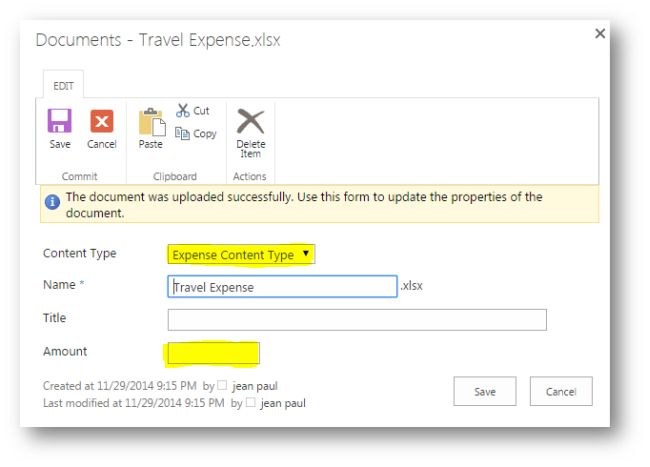The height and width of the screenshot is (467, 650).
Task: Click the Name text field
Action: tap(283, 287)
